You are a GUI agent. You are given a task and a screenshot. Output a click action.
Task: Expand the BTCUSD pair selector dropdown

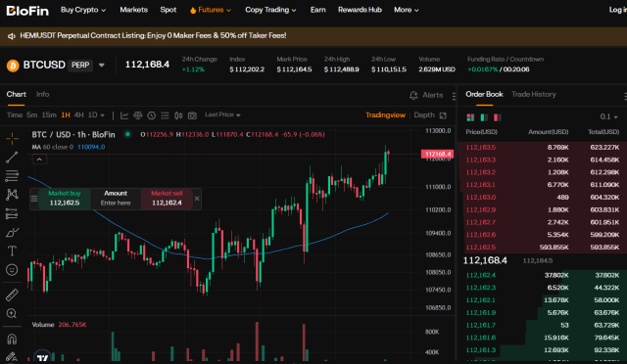tap(102, 66)
